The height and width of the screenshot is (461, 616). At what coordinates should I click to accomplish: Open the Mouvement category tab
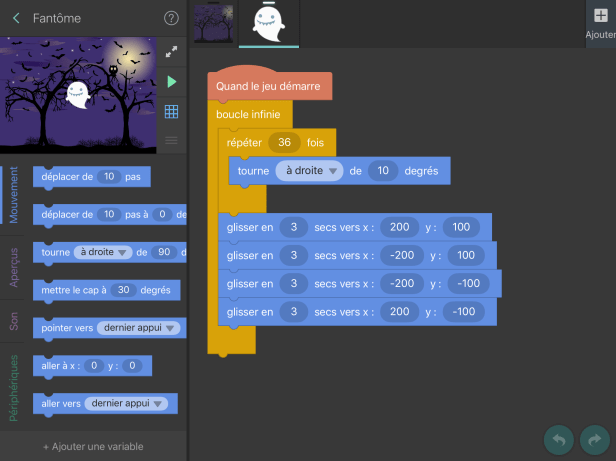click(x=13, y=196)
